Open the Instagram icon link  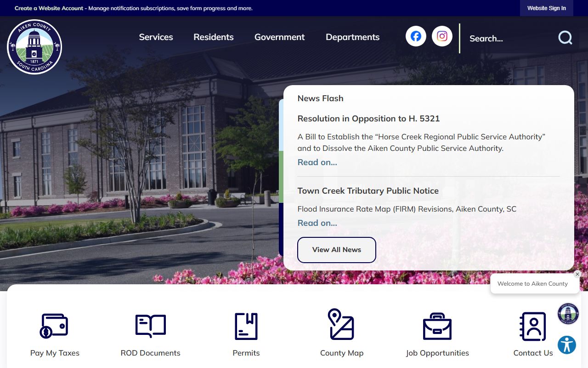(442, 36)
